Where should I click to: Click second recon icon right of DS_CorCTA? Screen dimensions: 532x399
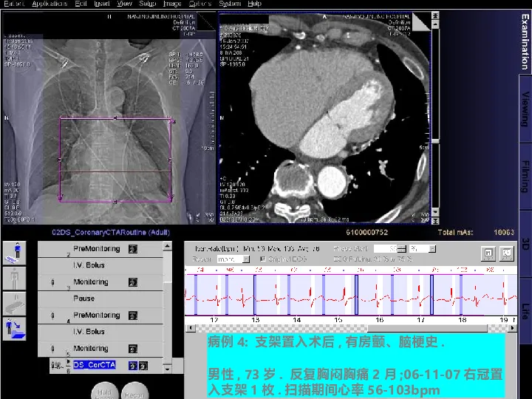click(x=143, y=366)
